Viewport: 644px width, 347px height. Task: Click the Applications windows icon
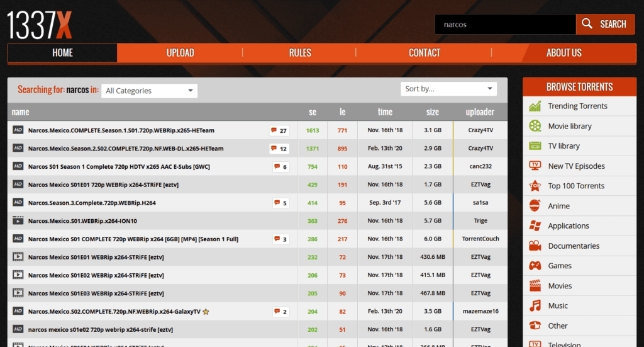point(535,226)
